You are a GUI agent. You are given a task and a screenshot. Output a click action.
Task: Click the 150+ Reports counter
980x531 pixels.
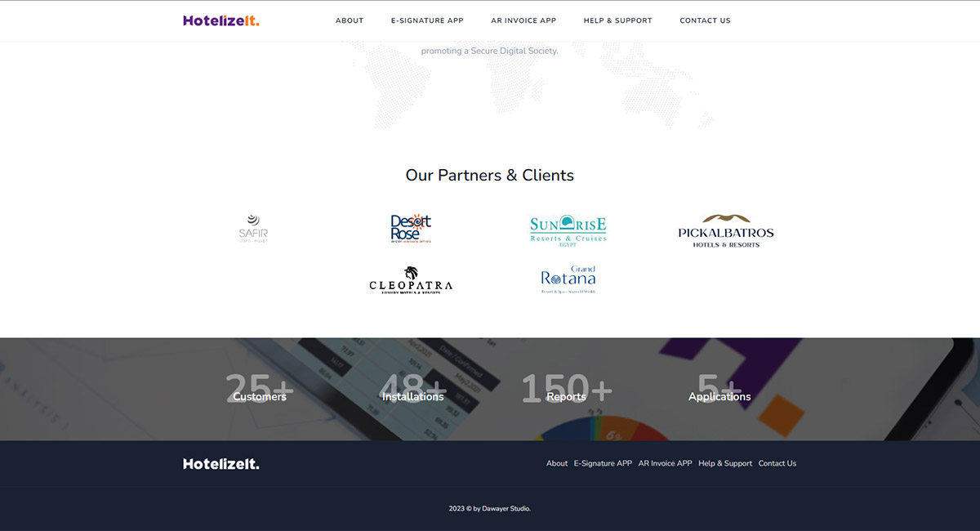coord(566,390)
